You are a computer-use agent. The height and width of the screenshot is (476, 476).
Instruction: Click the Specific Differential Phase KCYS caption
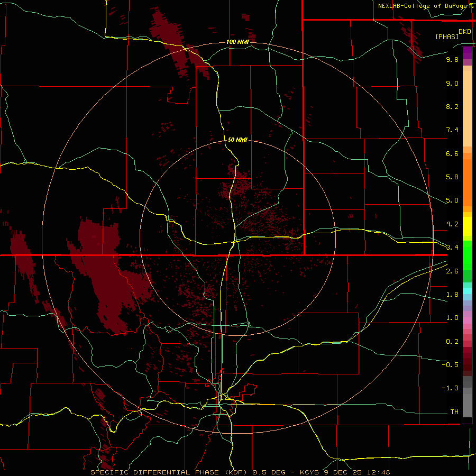point(240,472)
